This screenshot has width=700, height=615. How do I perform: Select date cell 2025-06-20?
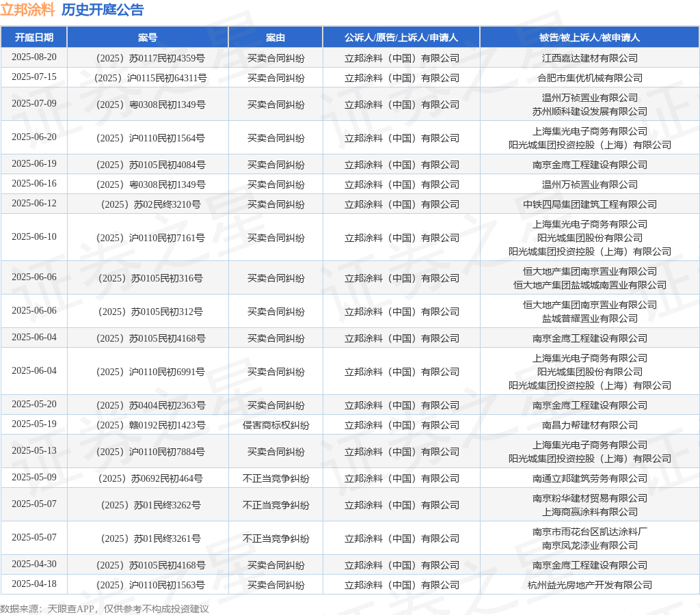[34, 137]
